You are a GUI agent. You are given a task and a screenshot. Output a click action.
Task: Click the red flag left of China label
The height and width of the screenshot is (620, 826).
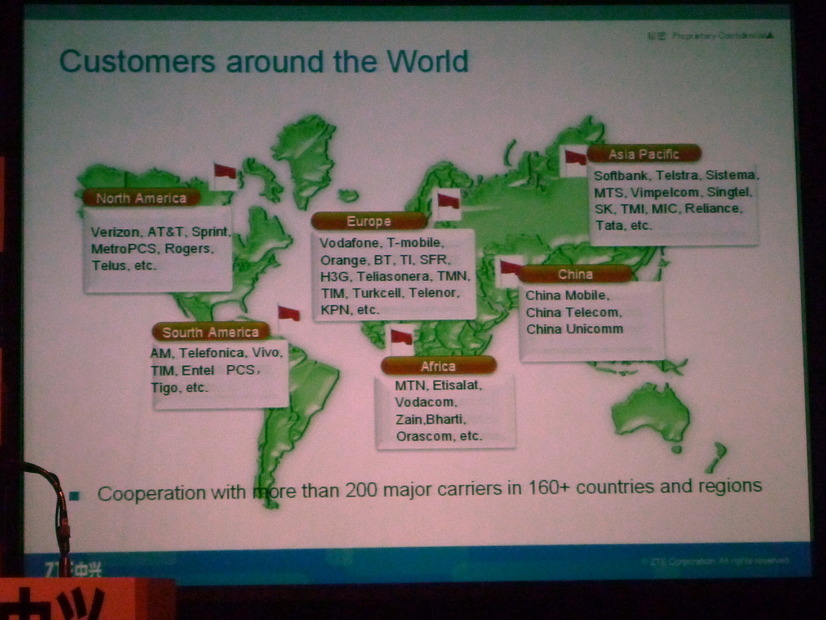(510, 267)
